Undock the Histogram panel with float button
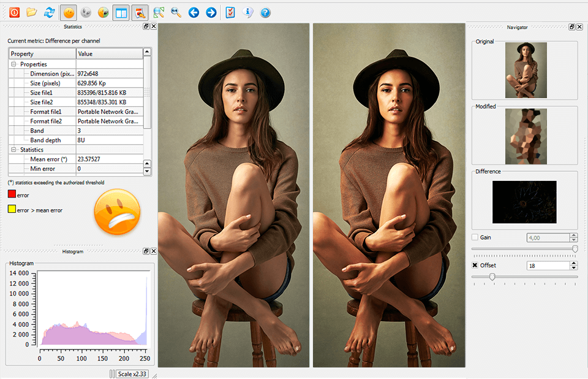The width and height of the screenshot is (588, 379). pos(146,251)
